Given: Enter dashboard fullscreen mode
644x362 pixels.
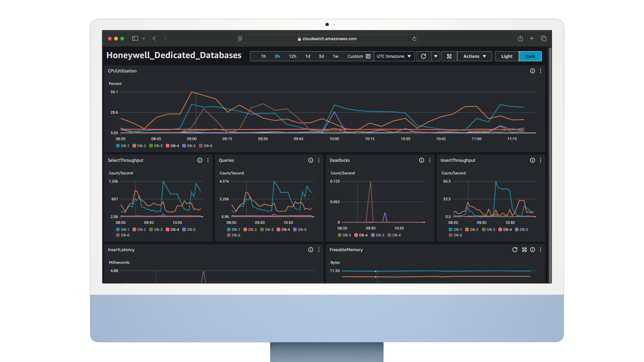Looking at the screenshot, I should point(449,56).
